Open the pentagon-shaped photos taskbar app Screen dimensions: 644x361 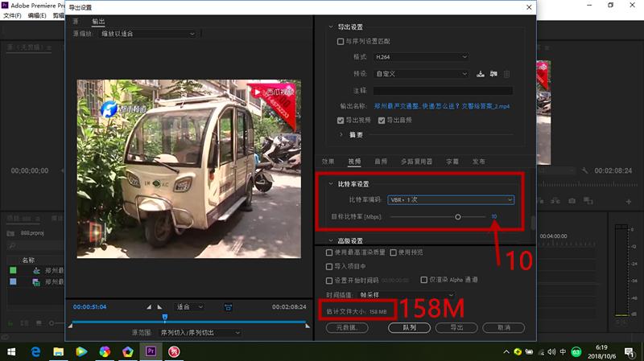click(128, 351)
